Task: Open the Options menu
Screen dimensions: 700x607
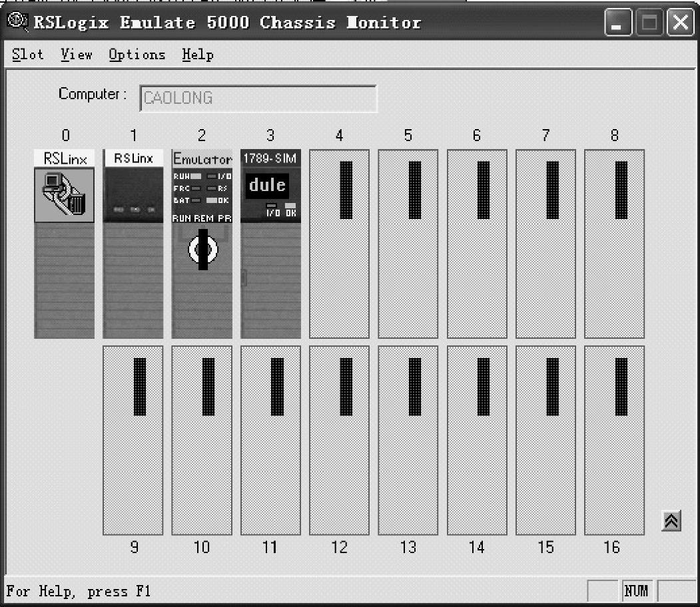Action: [x=137, y=55]
